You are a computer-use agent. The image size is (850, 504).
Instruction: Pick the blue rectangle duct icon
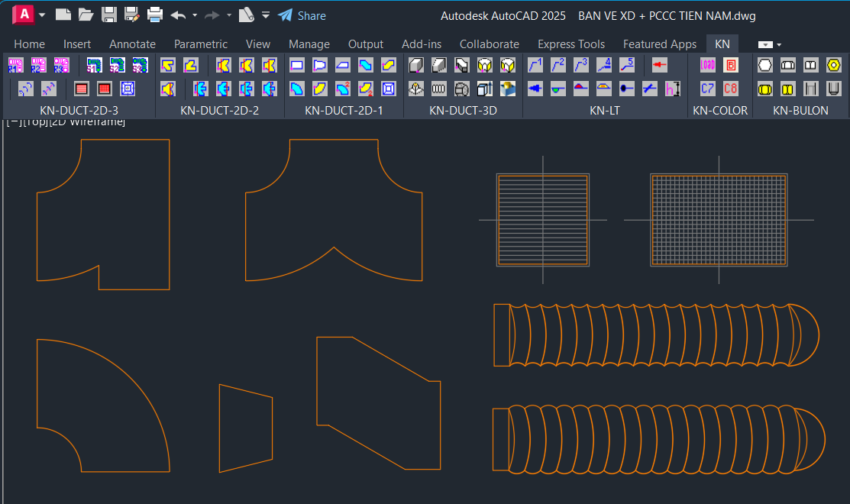tap(296, 66)
